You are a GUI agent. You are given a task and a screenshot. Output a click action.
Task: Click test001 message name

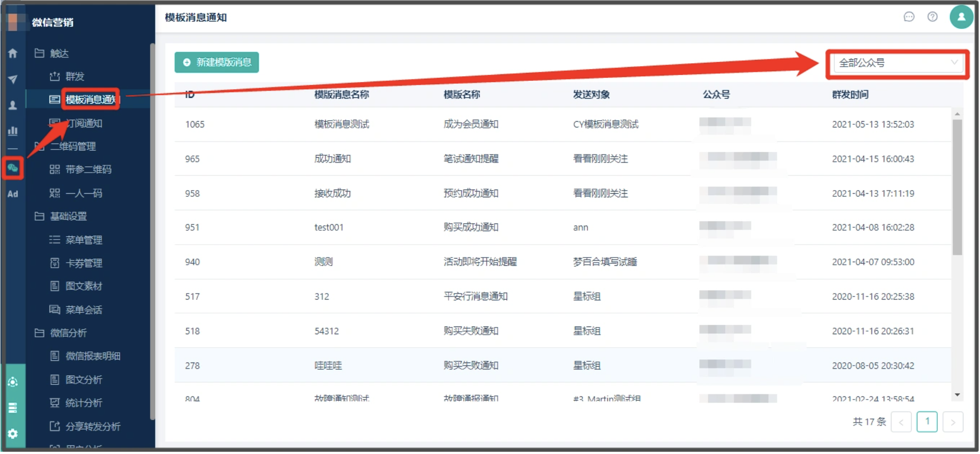coord(329,227)
